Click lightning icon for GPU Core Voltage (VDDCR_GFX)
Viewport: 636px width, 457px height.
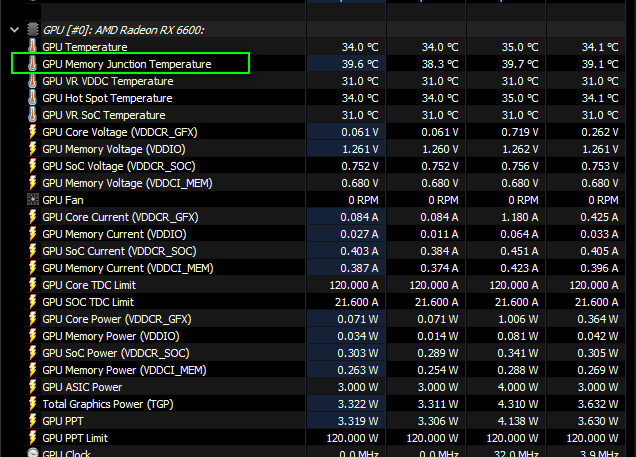click(x=32, y=132)
